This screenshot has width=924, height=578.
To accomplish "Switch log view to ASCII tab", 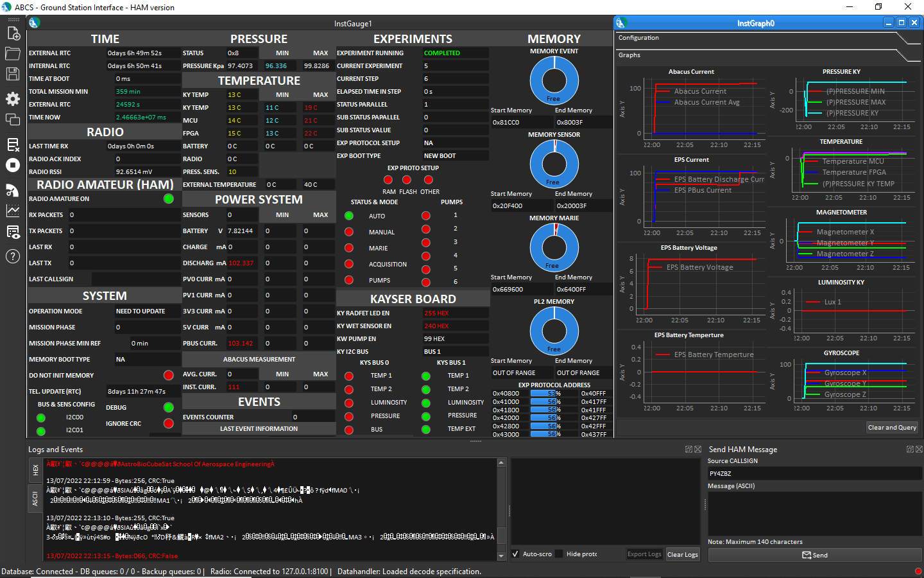I will 35,499.
